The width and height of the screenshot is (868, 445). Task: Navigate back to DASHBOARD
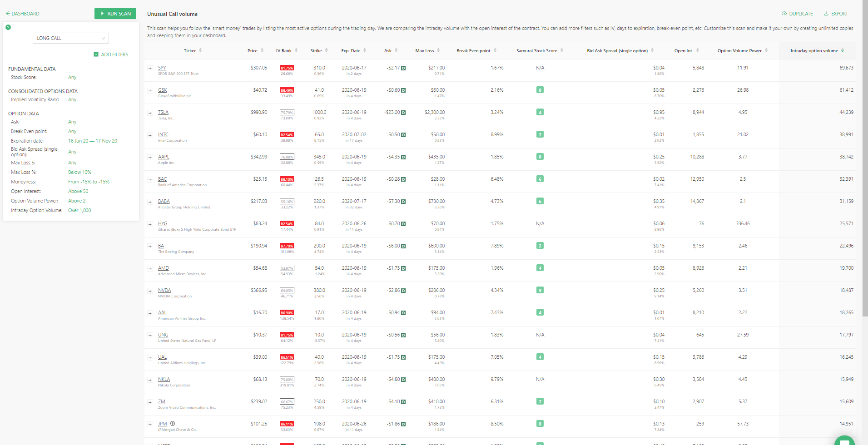pos(25,13)
